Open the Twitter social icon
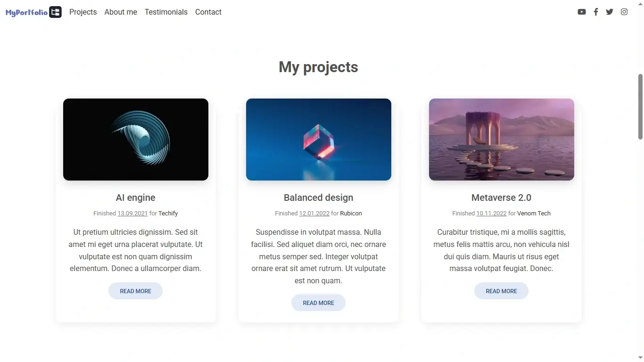Viewport: 644px width, 362px height. tap(610, 12)
